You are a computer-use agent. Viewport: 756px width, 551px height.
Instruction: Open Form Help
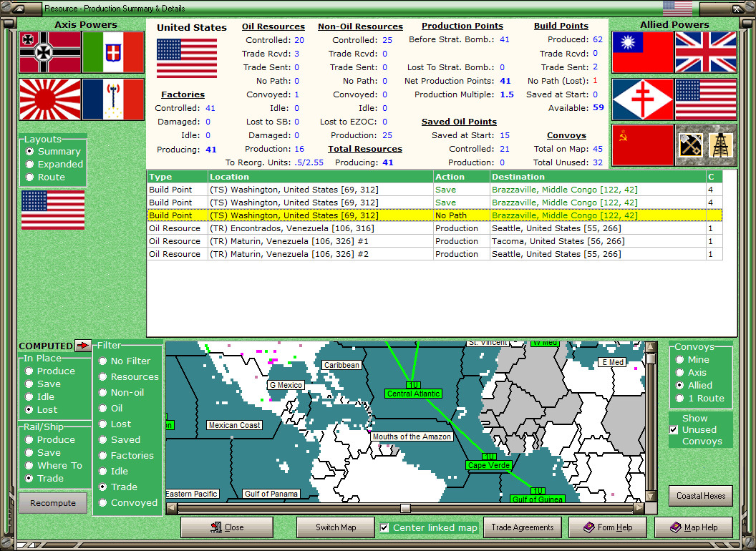(x=608, y=527)
